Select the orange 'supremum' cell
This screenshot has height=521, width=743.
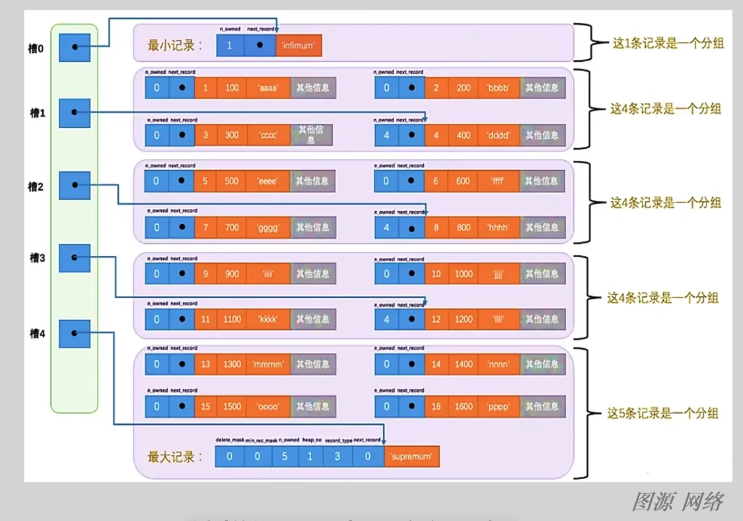411,457
